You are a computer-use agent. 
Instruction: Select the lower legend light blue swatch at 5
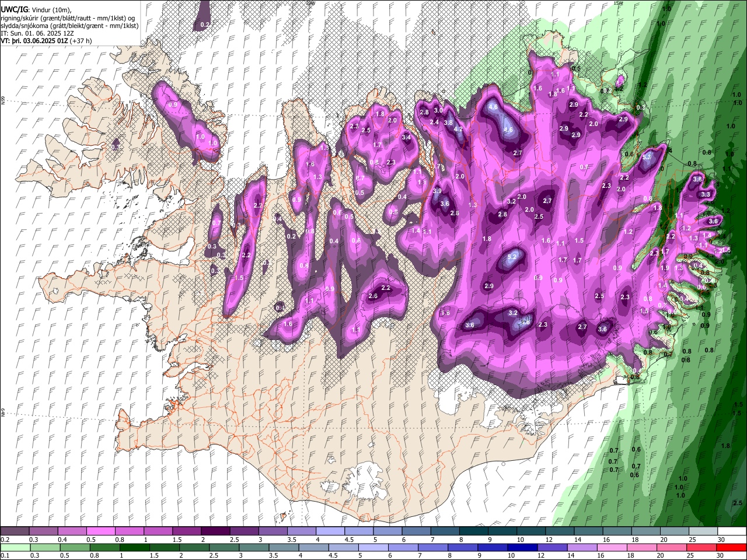(373, 547)
